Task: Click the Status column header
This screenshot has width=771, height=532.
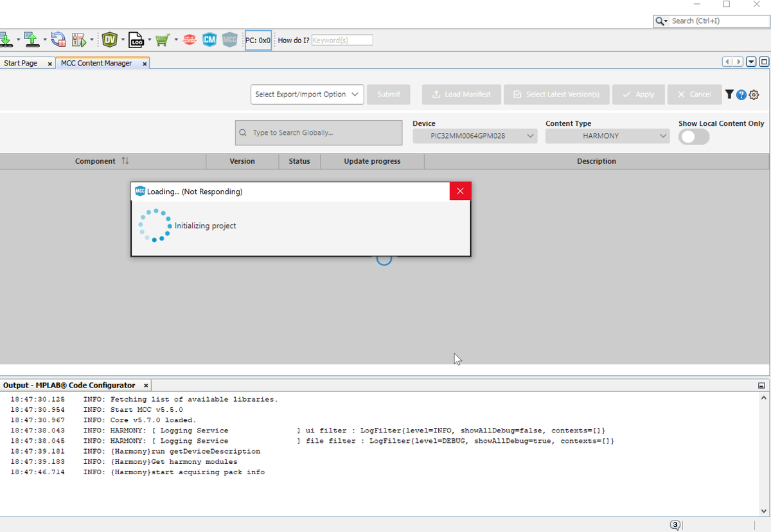Action: pyautogui.click(x=299, y=161)
